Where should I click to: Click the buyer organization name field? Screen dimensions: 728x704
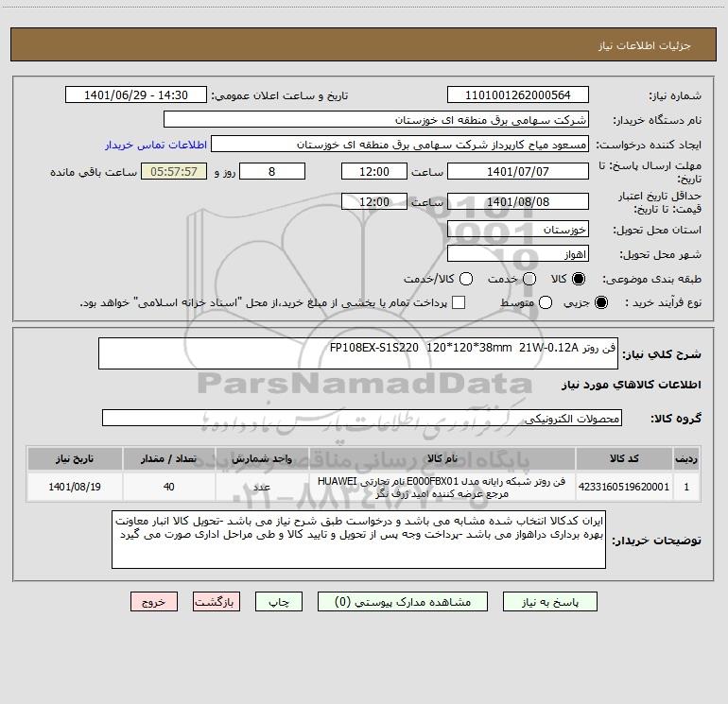click(376, 120)
